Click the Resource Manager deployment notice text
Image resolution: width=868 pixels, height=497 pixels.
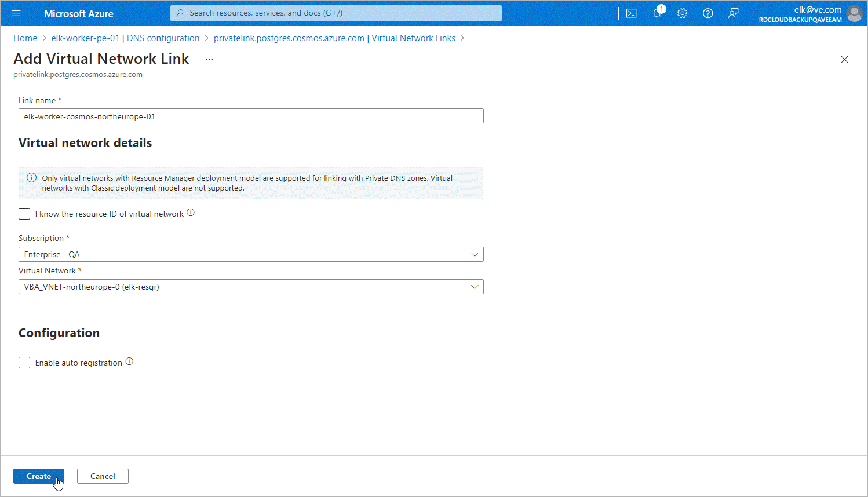pos(247,183)
